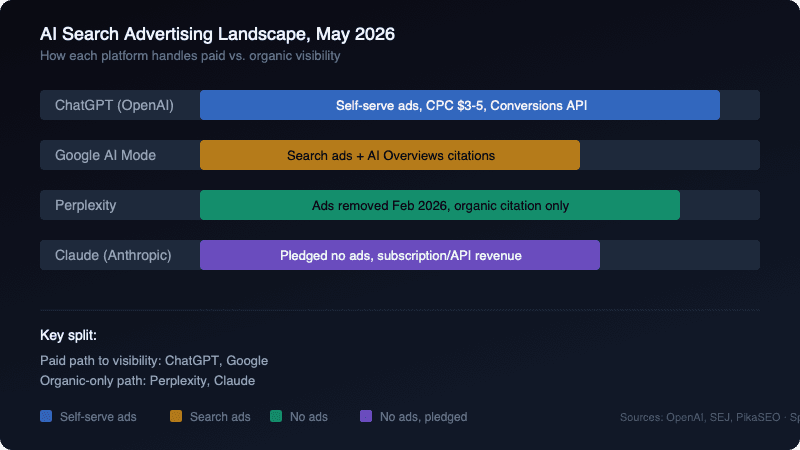Click the green No ads legend swatch
The width and height of the screenshot is (800, 450).
click(276, 416)
